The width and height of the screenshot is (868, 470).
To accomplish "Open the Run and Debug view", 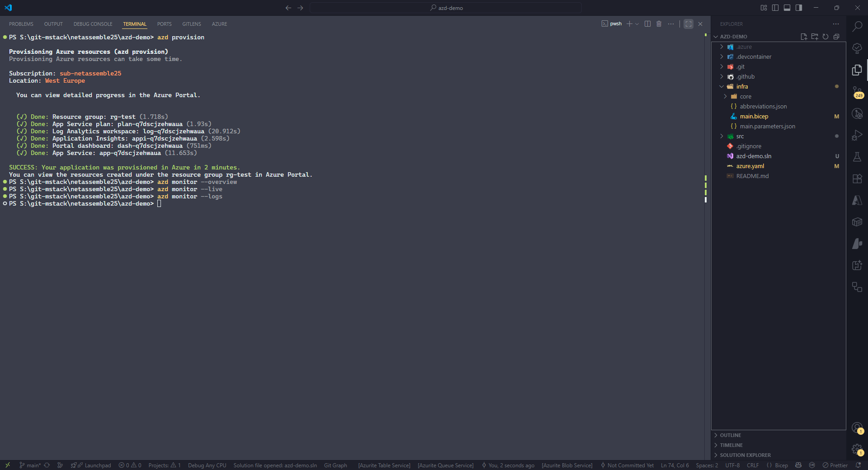I will [x=857, y=135].
